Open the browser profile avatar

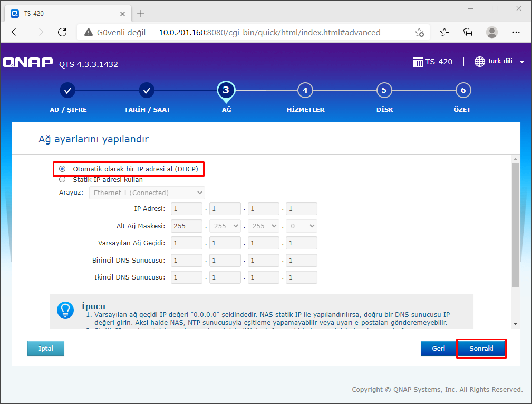[491, 32]
